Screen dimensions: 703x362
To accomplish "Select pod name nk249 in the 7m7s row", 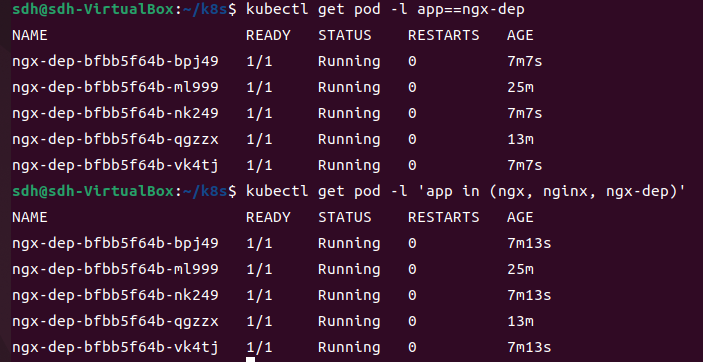I will tap(115, 113).
